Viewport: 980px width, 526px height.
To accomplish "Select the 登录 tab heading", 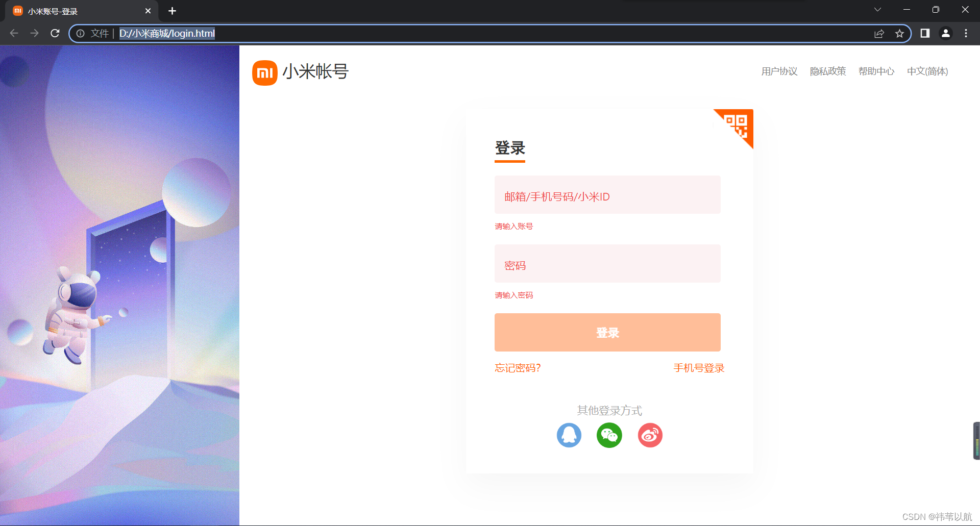I will 510,148.
